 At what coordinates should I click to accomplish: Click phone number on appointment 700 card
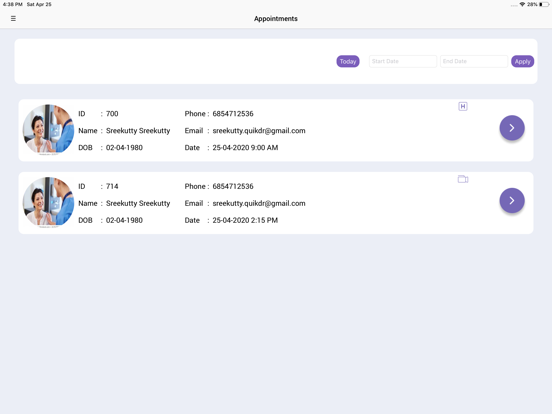click(x=233, y=114)
